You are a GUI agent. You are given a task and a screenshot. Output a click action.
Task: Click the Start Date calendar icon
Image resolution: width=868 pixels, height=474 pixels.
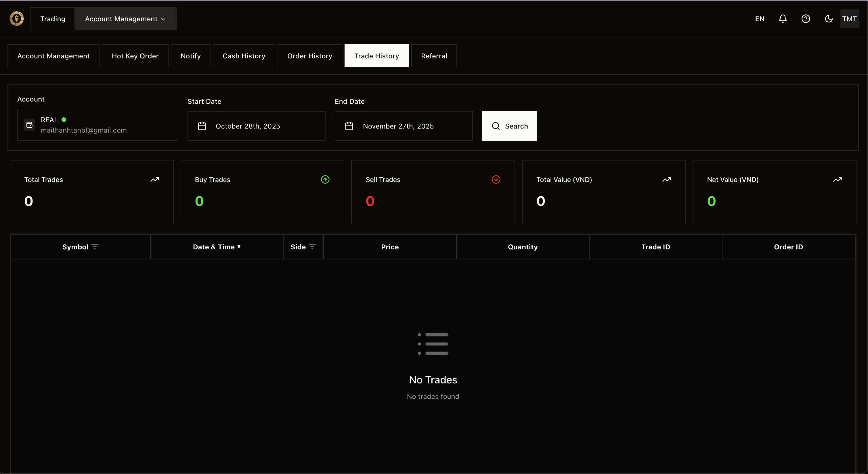[x=202, y=126]
